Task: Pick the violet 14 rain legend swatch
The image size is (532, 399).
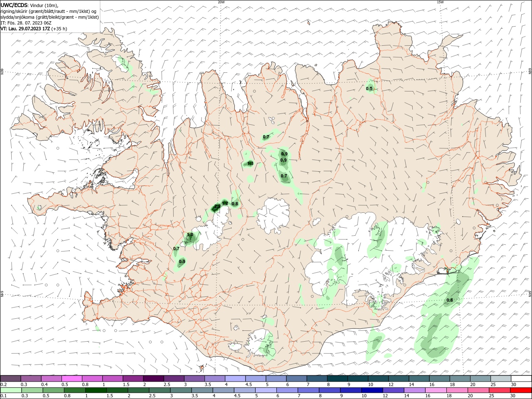Action: coord(414,390)
